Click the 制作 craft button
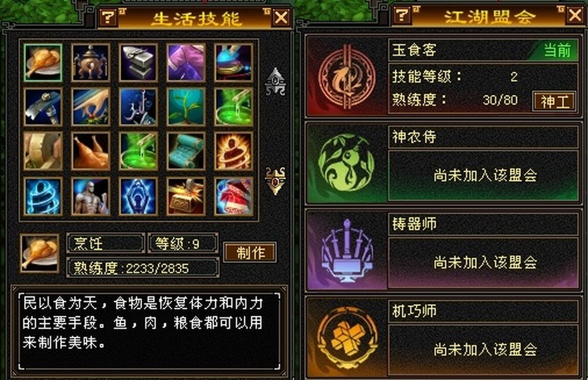 (250, 252)
